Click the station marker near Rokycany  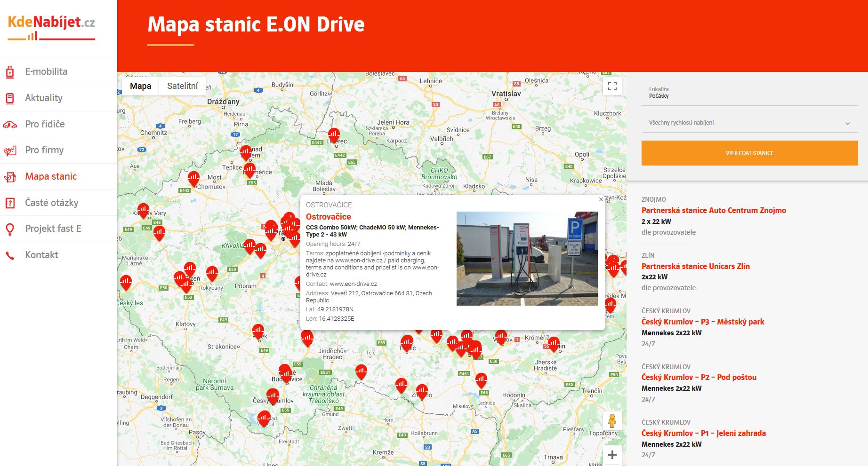click(x=212, y=274)
